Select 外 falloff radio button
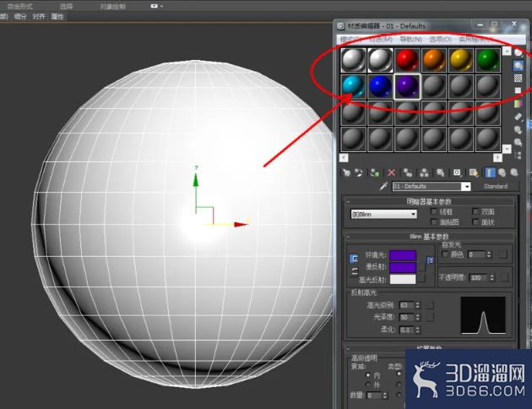Image resolution: width=532 pixels, height=409 pixels. 368,384
